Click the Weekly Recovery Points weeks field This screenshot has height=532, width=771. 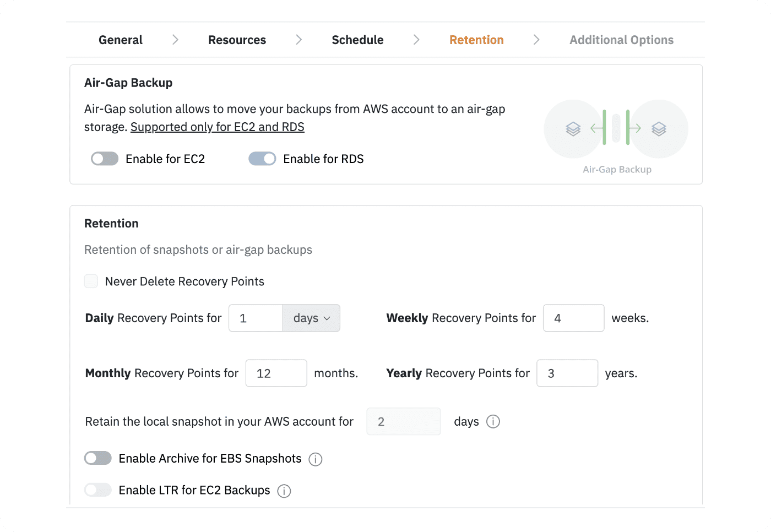[x=573, y=318]
